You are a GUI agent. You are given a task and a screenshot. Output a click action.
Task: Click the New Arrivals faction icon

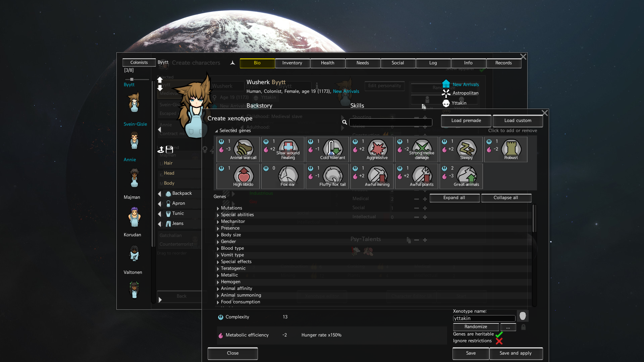pos(446,84)
